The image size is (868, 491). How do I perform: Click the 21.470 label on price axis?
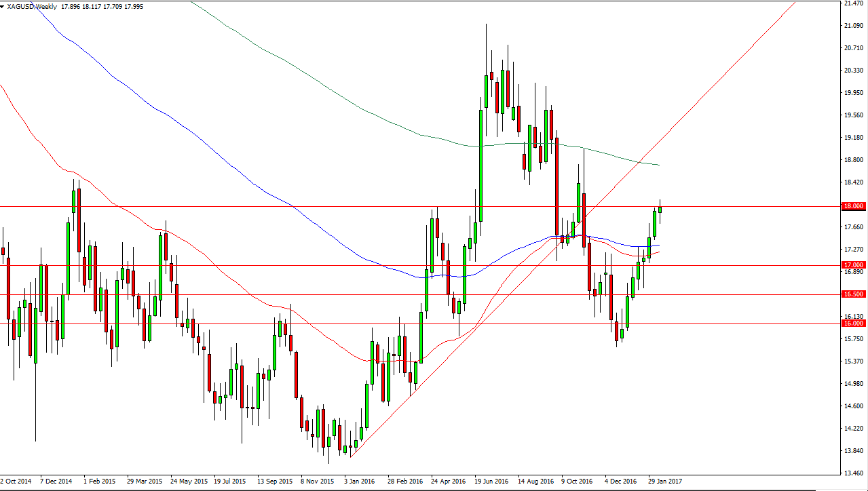852,3
